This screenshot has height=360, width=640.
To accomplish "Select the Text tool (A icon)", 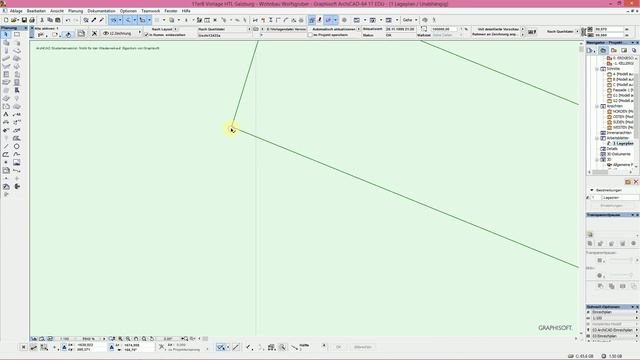I will click(x=6, y=114).
